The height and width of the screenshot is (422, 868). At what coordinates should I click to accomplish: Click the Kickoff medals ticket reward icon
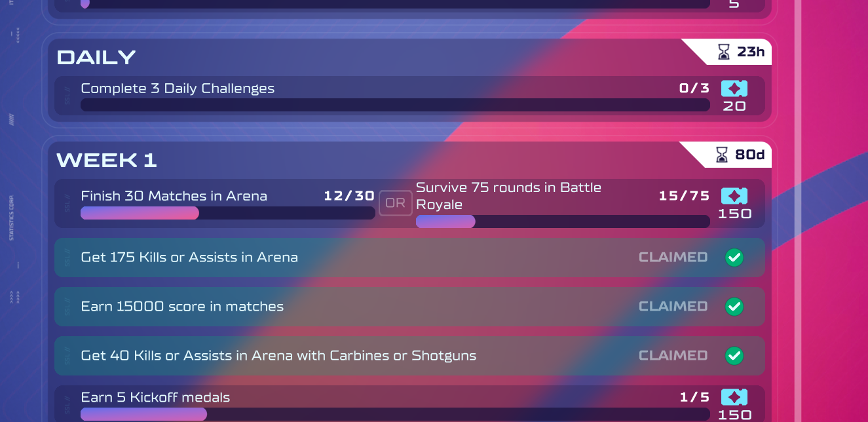[x=734, y=397]
